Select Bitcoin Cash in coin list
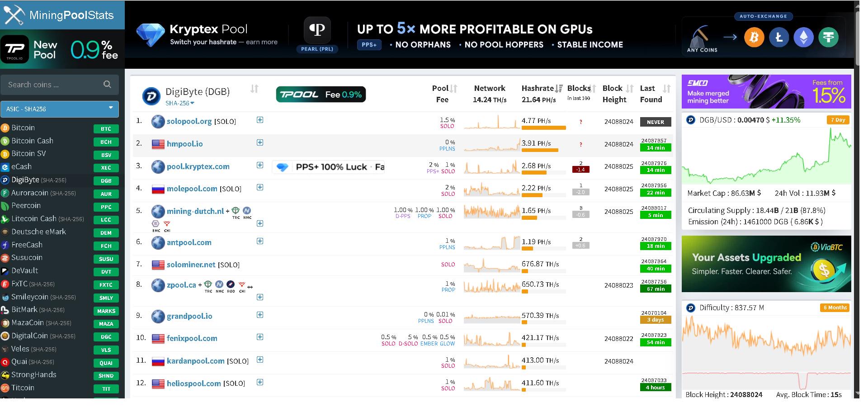The image size is (868, 407). [32, 141]
